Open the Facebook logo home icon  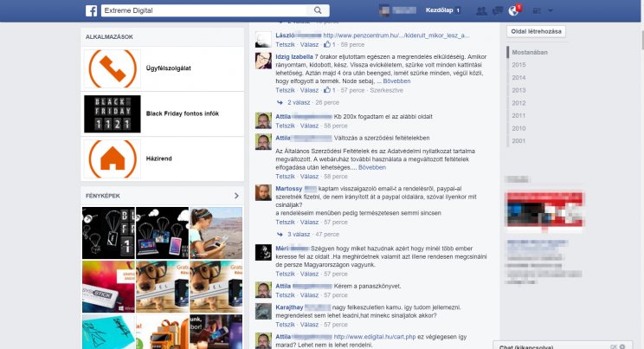pos(91,10)
